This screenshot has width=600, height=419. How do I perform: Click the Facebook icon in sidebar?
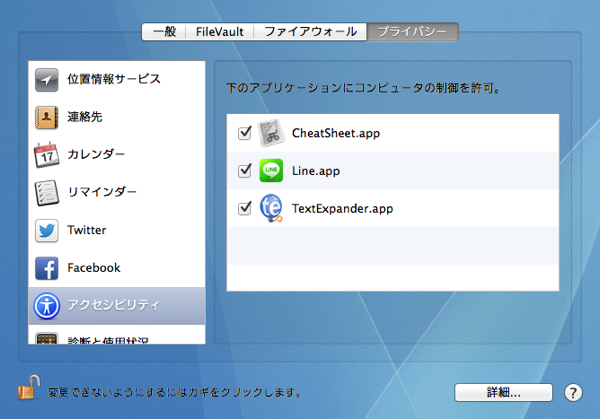(x=46, y=268)
